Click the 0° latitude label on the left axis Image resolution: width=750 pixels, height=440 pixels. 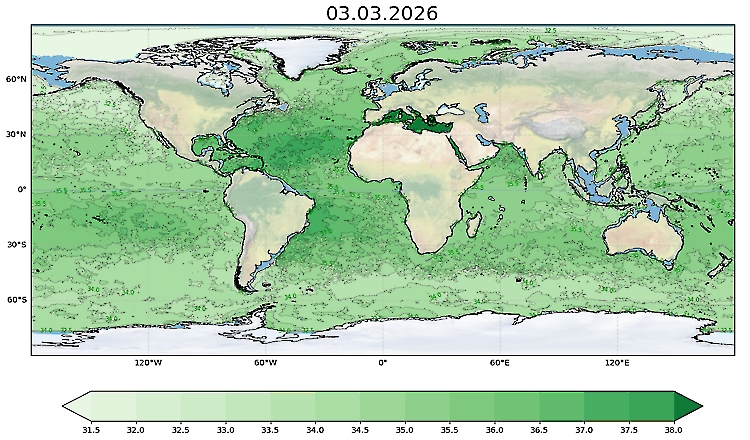click(21, 190)
